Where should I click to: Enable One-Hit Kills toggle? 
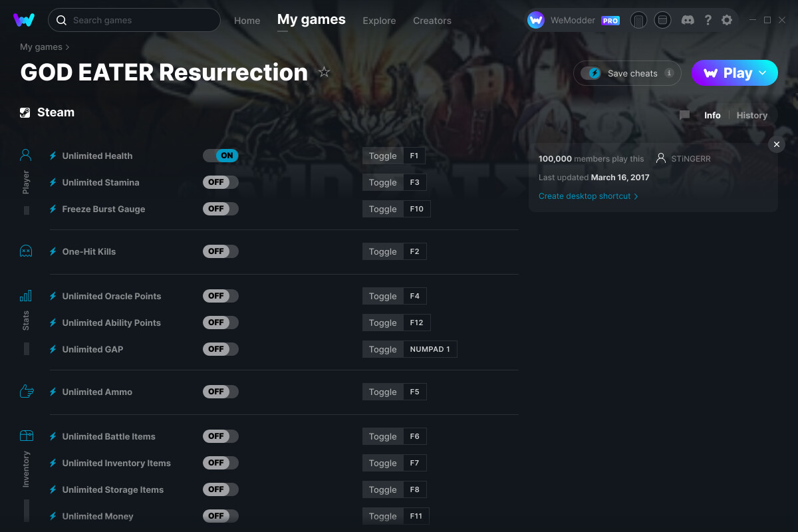[x=221, y=251]
